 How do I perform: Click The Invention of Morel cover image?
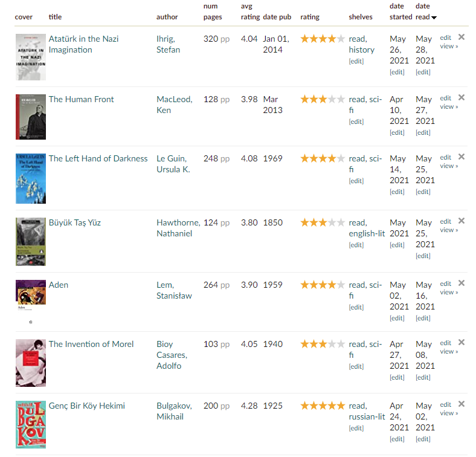click(30, 363)
